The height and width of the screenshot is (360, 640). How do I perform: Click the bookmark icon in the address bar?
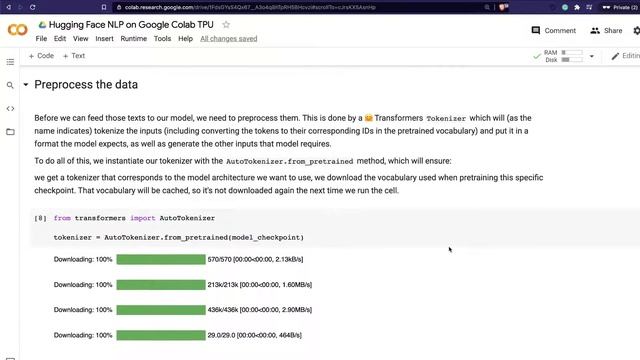tap(104, 7)
